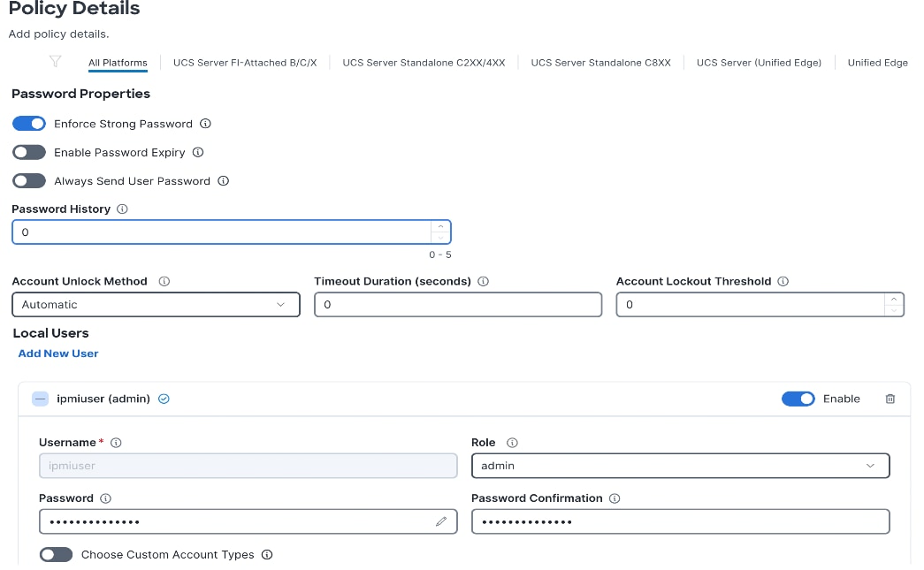The image size is (924, 570).
Task: Click the platform filter funnel icon
Action: click(x=55, y=61)
